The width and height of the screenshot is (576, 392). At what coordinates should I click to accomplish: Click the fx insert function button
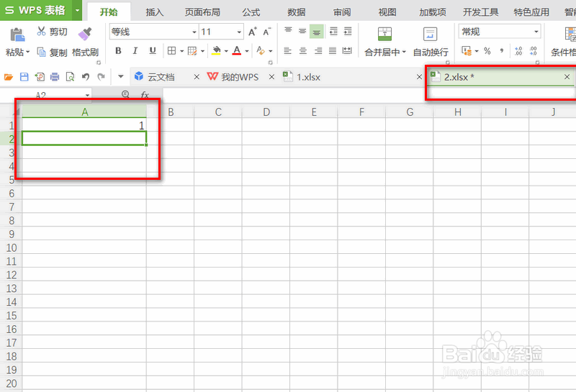pos(145,95)
